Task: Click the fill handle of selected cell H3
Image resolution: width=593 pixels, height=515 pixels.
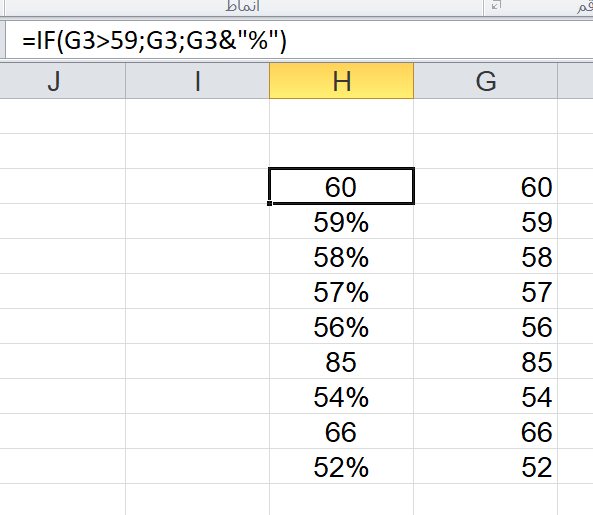Action: pyautogui.click(x=270, y=203)
